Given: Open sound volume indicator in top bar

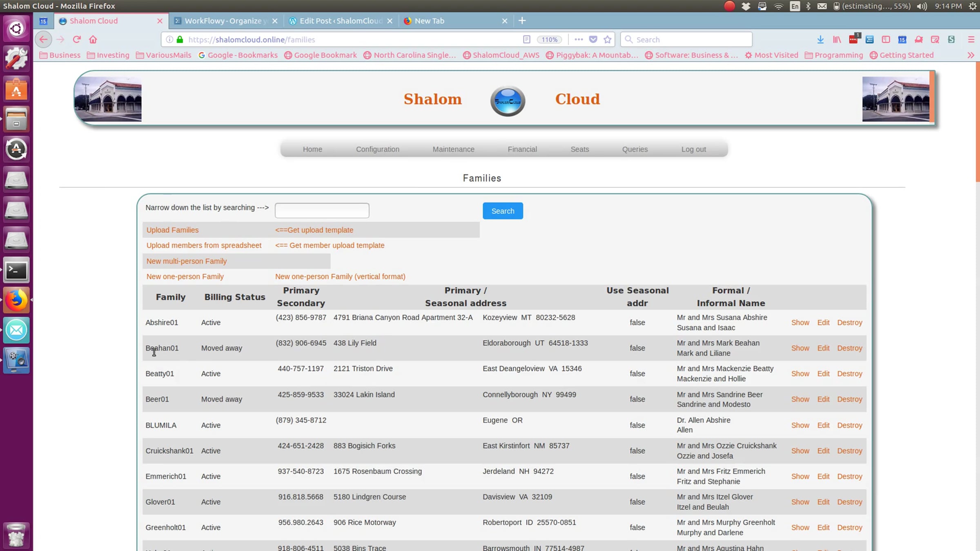Looking at the screenshot, I should (x=922, y=6).
